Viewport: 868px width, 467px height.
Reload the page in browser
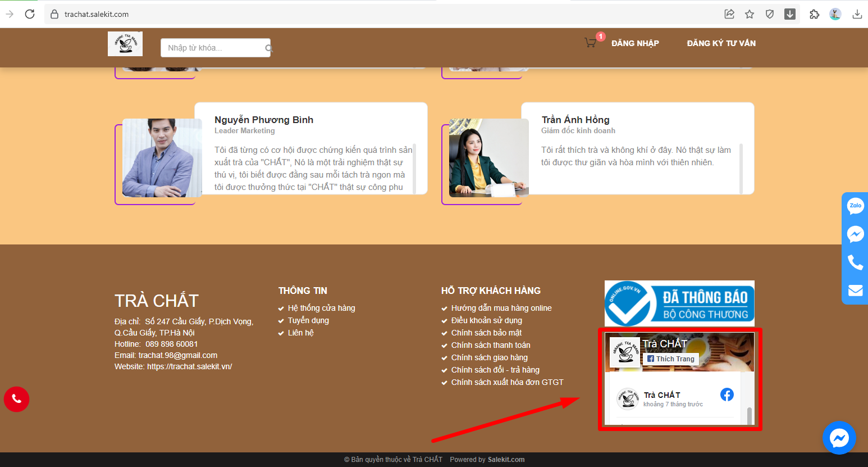30,14
